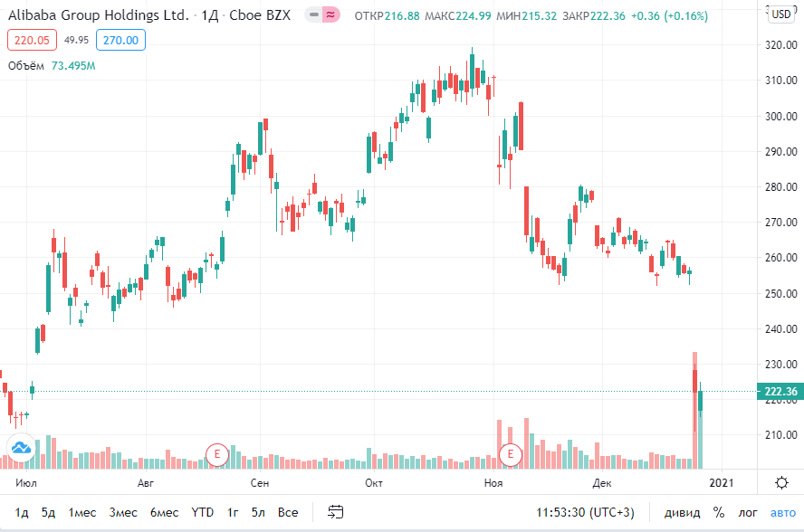Click the first earnings E marker near September
804x532 pixels.
(217, 454)
